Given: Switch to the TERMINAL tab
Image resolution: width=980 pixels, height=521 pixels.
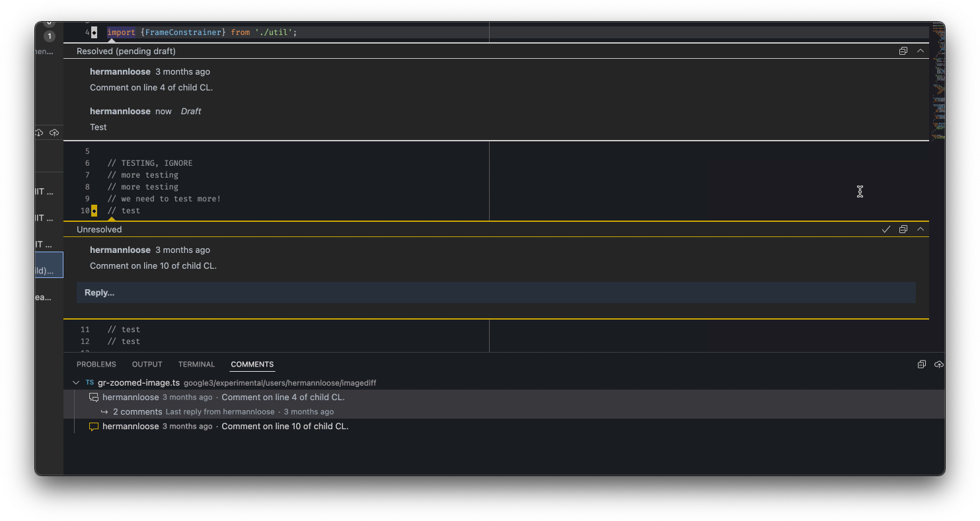Looking at the screenshot, I should point(196,364).
